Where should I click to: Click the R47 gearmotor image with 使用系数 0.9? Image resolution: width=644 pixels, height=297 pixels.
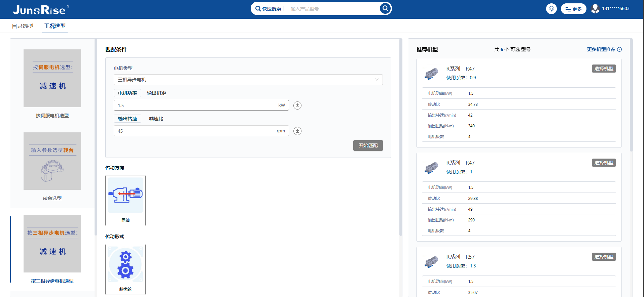coord(431,73)
